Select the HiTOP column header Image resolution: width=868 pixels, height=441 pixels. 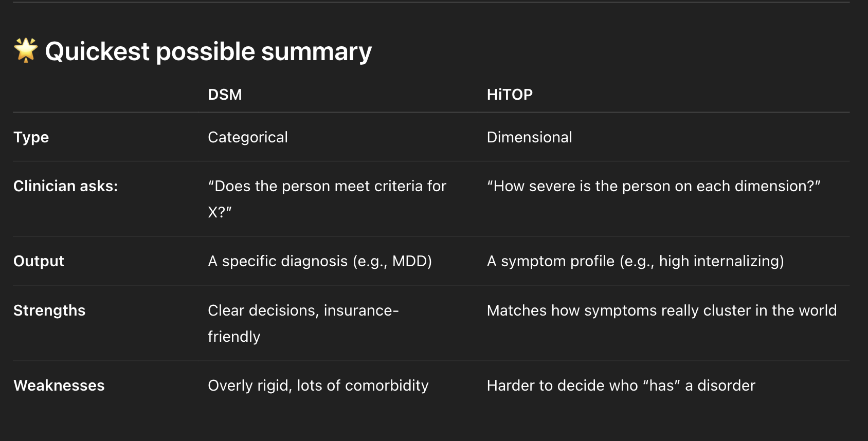coord(510,95)
